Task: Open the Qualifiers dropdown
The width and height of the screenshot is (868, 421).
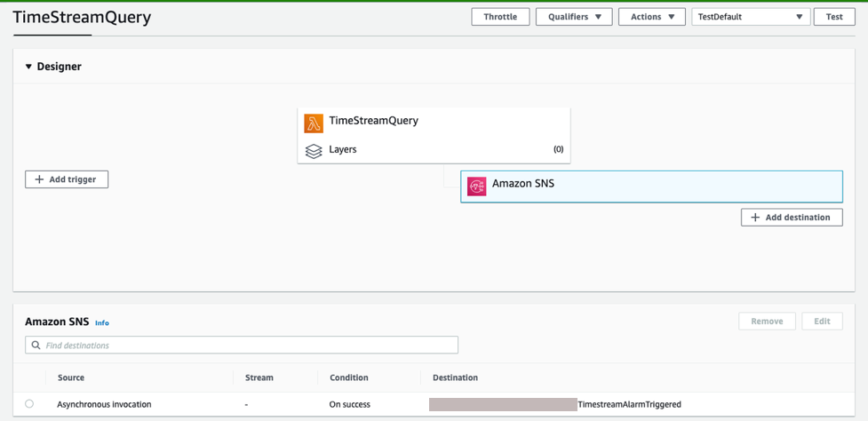Action: [x=573, y=17]
